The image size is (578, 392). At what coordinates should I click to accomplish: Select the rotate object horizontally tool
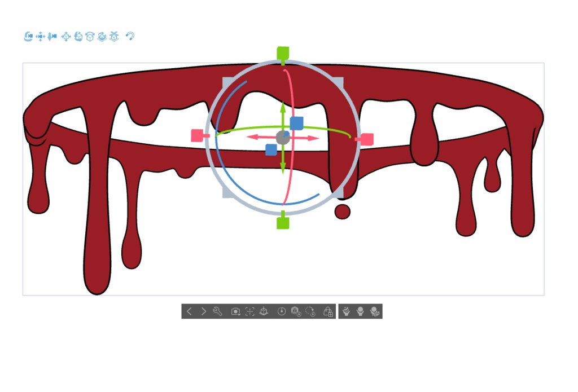click(90, 37)
